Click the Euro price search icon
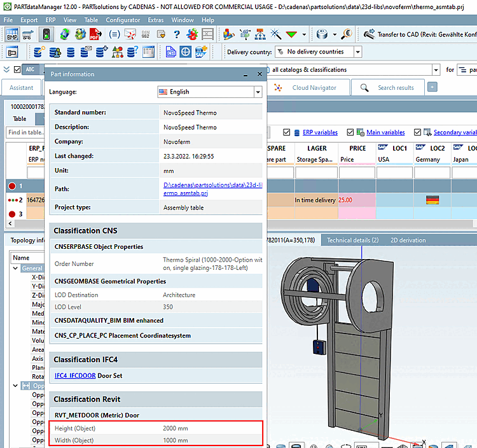Image resolution: width=477 pixels, height=448 pixels. coord(347,34)
